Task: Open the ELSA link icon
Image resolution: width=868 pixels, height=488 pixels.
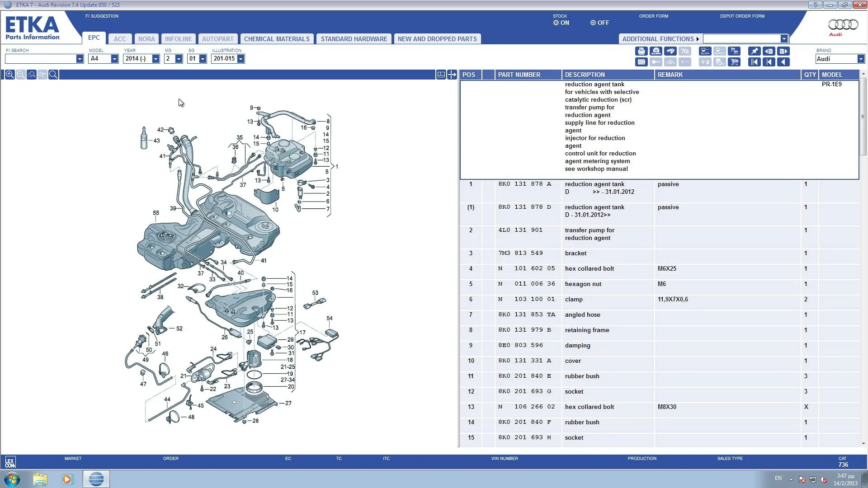Action: click(x=705, y=51)
